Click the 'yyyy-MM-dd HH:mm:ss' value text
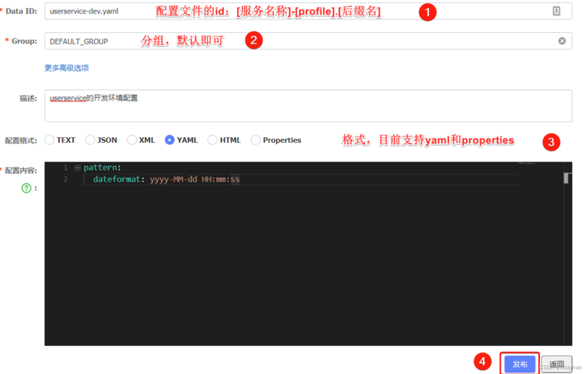The height and width of the screenshot is (374, 588). pyautogui.click(x=195, y=179)
